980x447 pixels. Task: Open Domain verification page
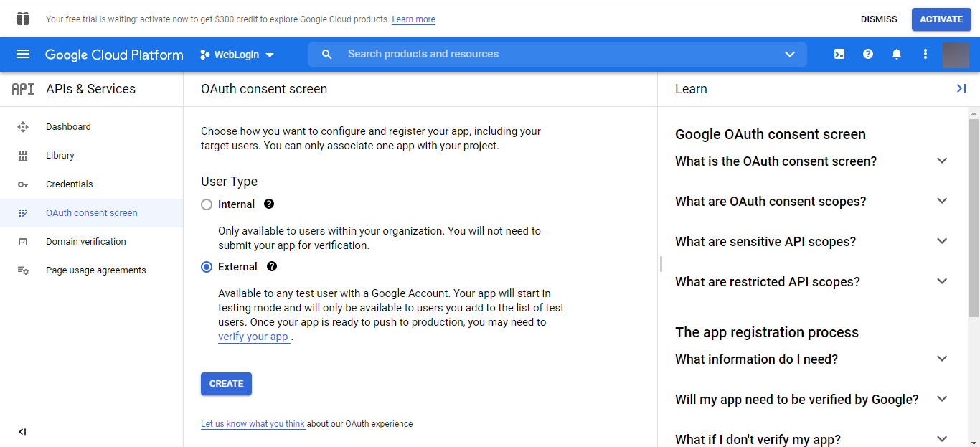point(91,242)
